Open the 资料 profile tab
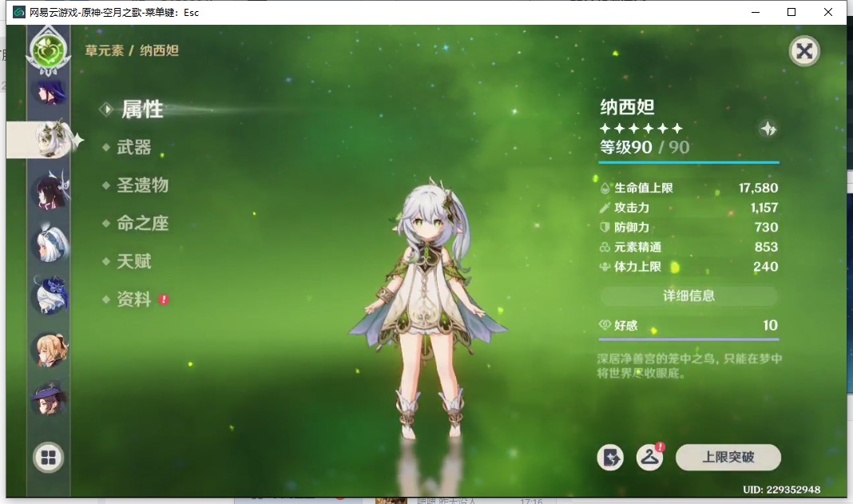 click(134, 300)
